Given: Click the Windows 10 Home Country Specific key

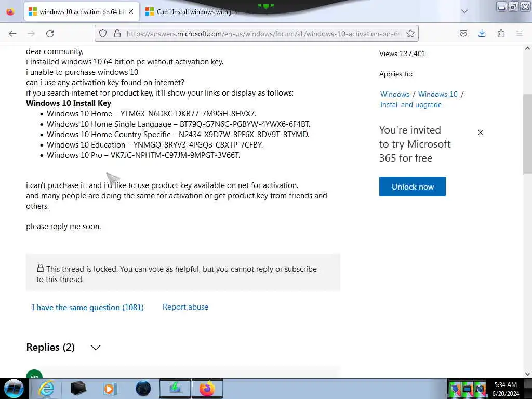Looking at the screenshot, I should click(178, 135).
